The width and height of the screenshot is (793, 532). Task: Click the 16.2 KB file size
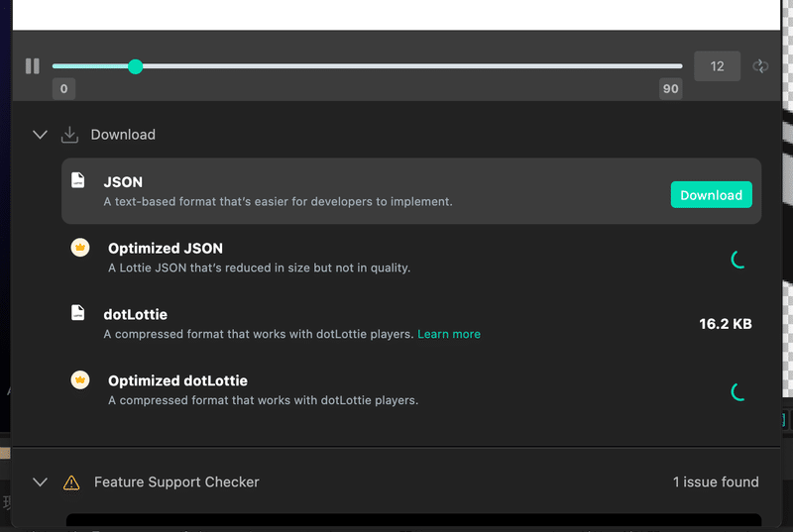pyautogui.click(x=726, y=324)
